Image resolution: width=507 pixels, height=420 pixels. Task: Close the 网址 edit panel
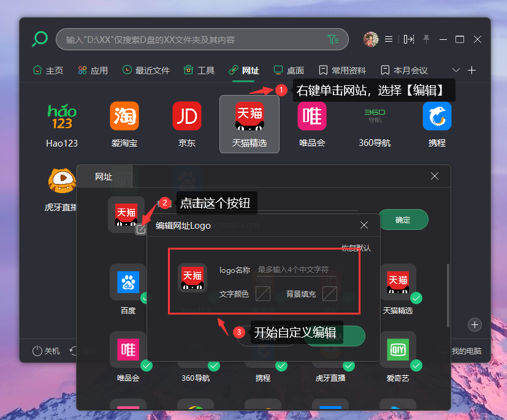point(435,176)
